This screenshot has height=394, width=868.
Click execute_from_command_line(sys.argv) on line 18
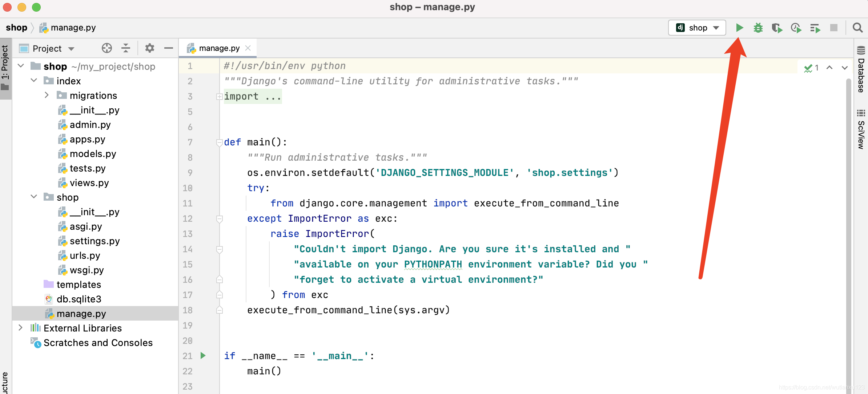(x=349, y=310)
